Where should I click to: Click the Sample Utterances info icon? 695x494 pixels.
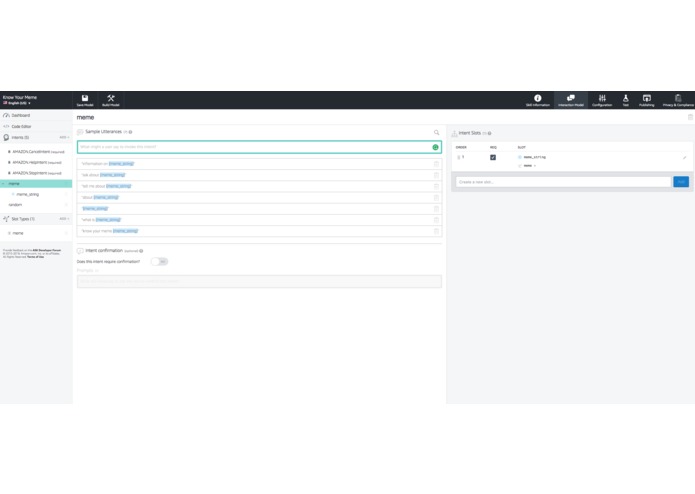pyautogui.click(x=130, y=132)
